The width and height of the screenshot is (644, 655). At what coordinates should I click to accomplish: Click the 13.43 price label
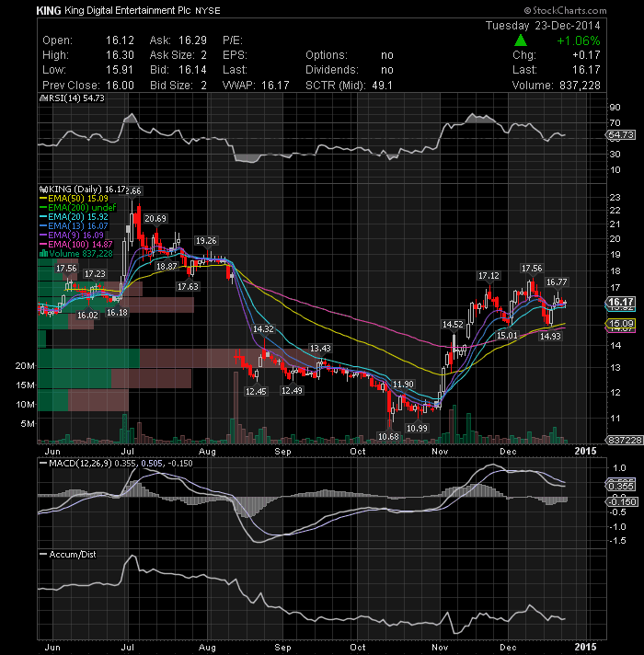pos(320,348)
